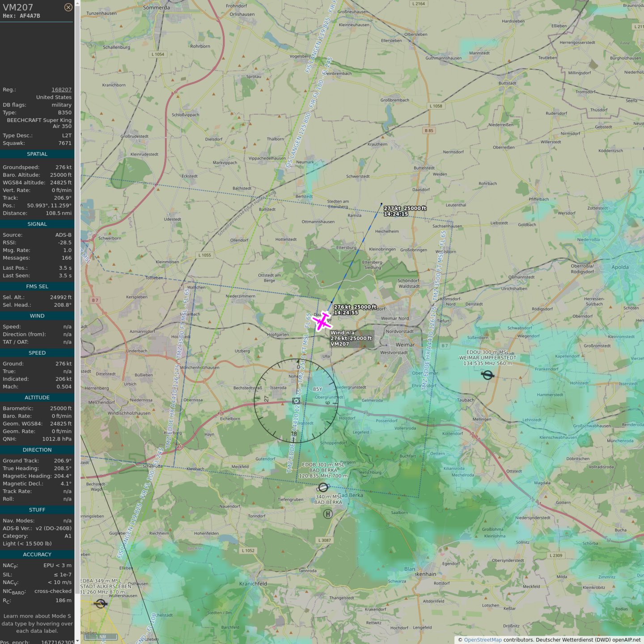This screenshot has width=644, height=644.
Task: Click the VM207 aircraft map label
Action: [x=340, y=344]
